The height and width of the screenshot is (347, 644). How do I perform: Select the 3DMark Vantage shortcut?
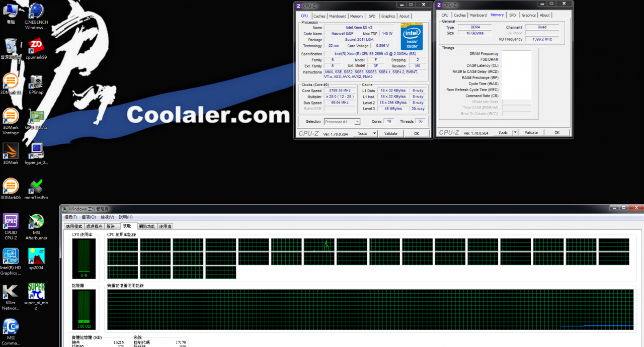11,122
